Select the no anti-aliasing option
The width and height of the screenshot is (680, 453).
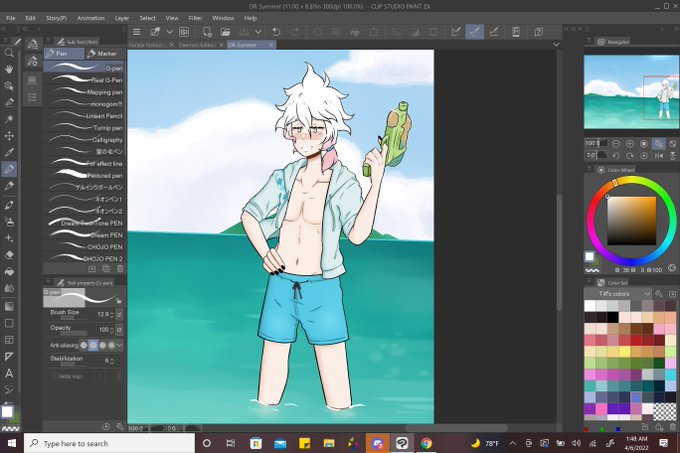tap(84, 345)
